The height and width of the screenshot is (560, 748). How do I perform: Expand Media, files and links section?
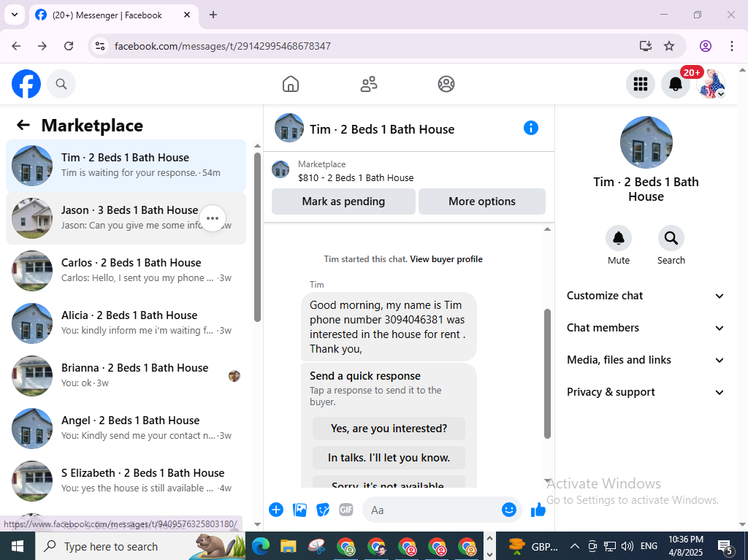pyautogui.click(x=646, y=360)
